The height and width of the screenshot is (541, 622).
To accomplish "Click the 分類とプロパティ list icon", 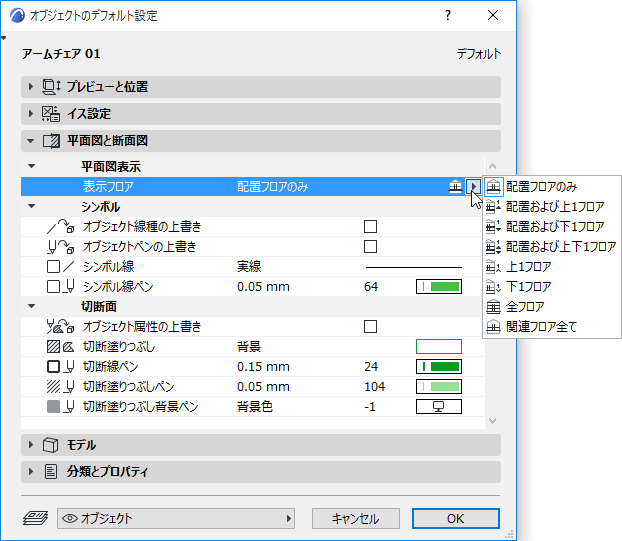I will (51, 472).
